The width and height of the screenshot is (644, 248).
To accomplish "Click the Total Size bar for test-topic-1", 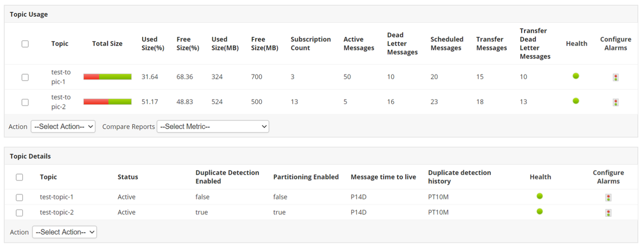I will (x=107, y=77).
